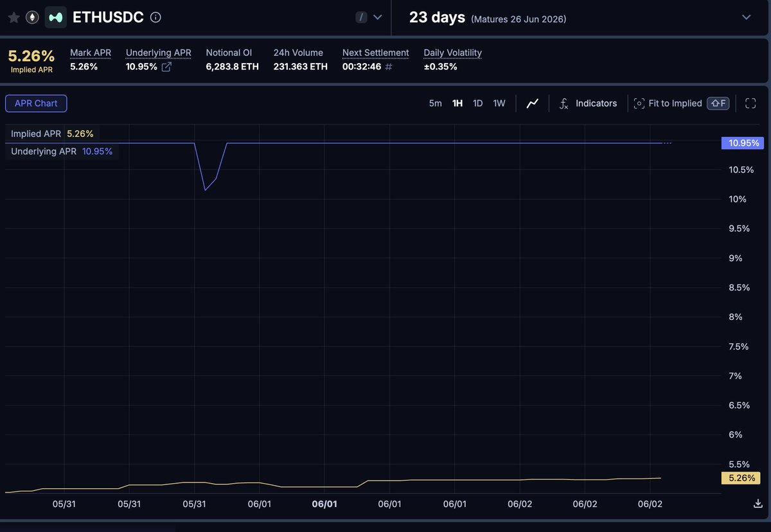Screen dimensions: 771x532
Task: Change the chart line style icon
Action: 533,103
